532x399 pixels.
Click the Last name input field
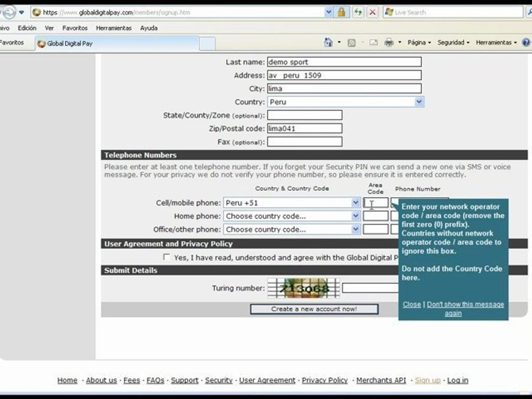pyautogui.click(x=344, y=62)
